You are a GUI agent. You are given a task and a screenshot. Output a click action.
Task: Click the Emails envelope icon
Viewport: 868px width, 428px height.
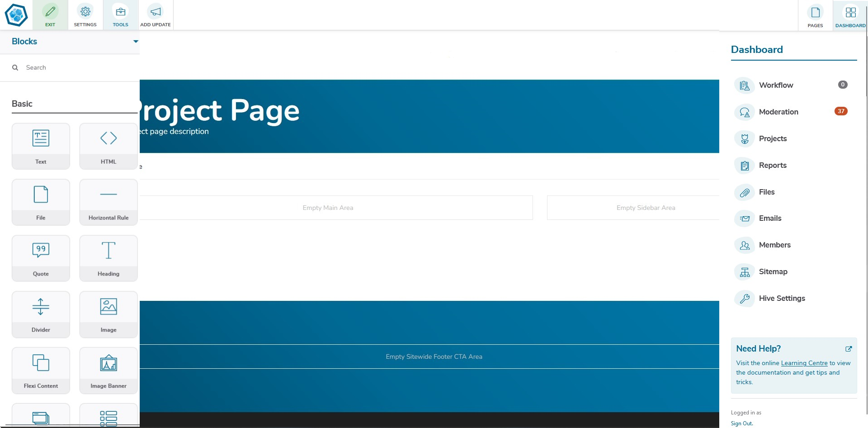(745, 219)
